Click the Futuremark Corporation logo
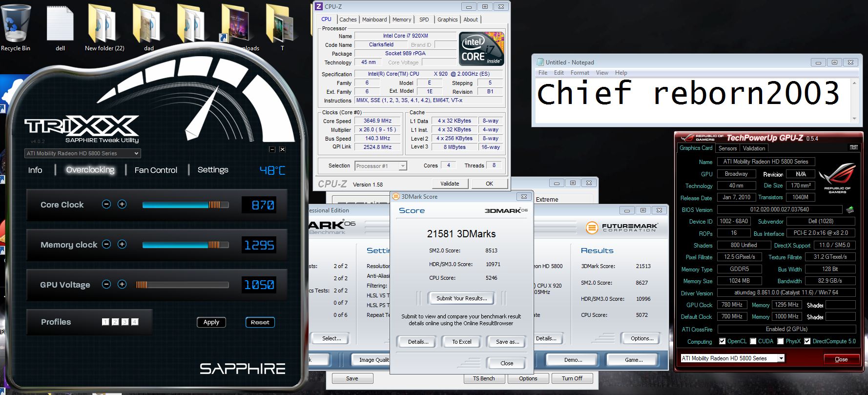 622,228
